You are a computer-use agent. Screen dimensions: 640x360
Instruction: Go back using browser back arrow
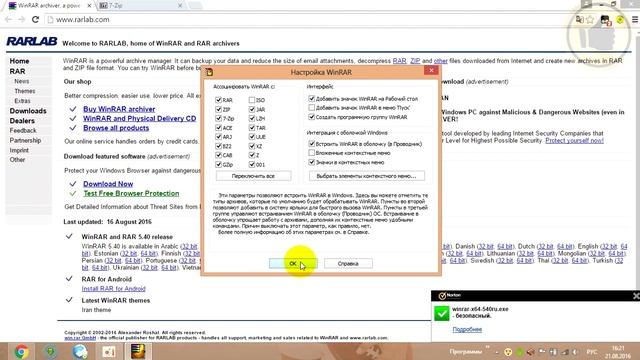click(8, 20)
